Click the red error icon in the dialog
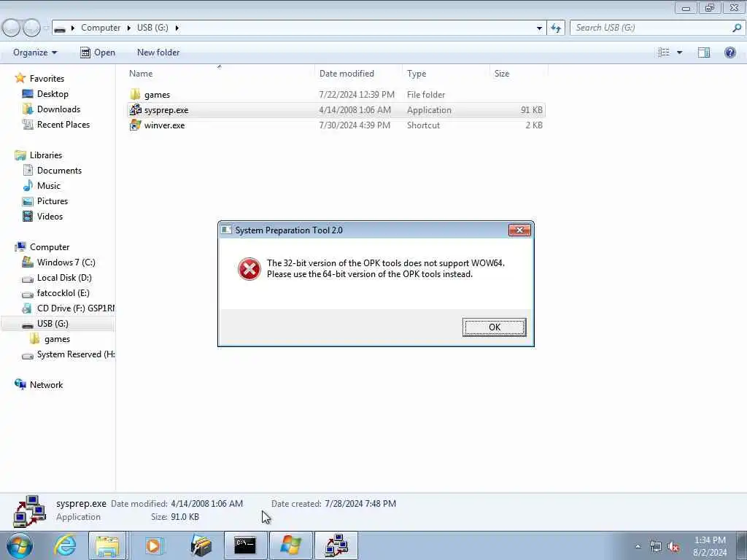747x560 pixels. (x=249, y=269)
